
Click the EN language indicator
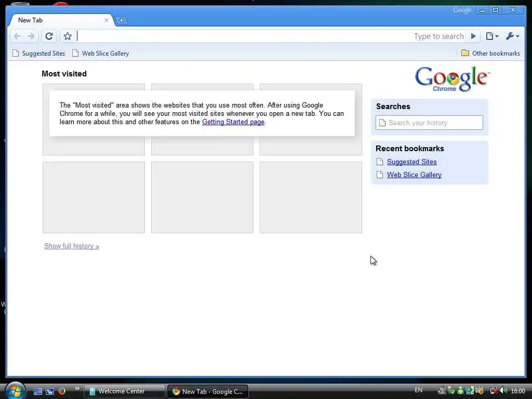pyautogui.click(x=418, y=390)
